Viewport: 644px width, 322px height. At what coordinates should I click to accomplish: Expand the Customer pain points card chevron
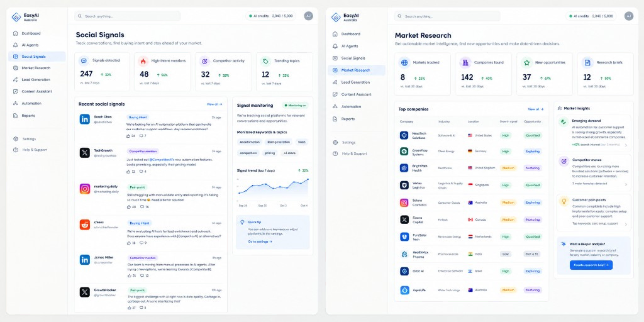(x=626, y=225)
